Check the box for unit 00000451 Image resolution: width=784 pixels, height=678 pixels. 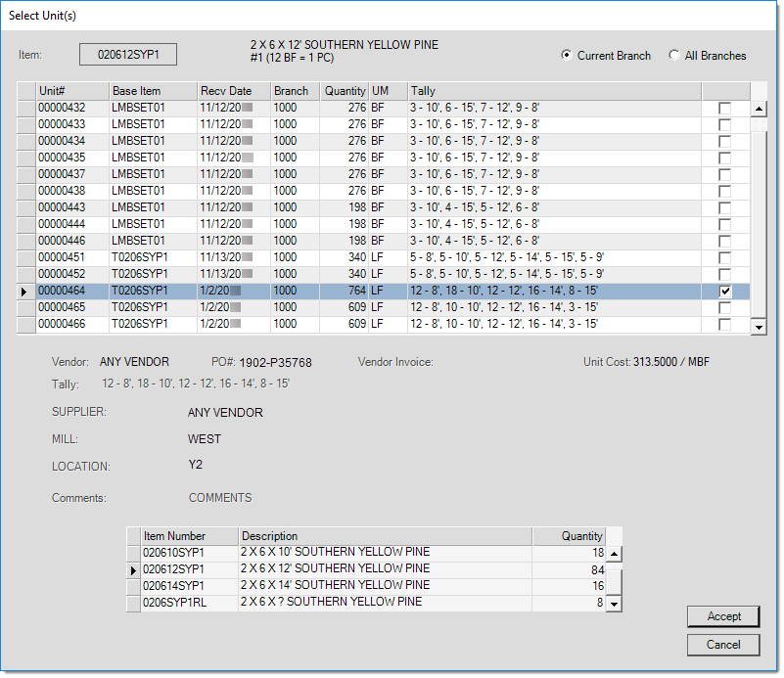point(724,258)
